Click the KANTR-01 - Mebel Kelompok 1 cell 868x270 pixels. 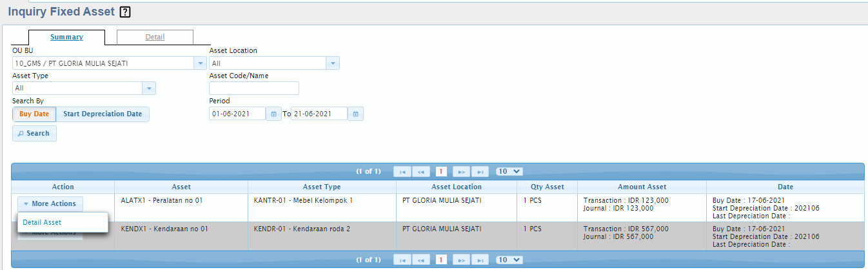322,207
